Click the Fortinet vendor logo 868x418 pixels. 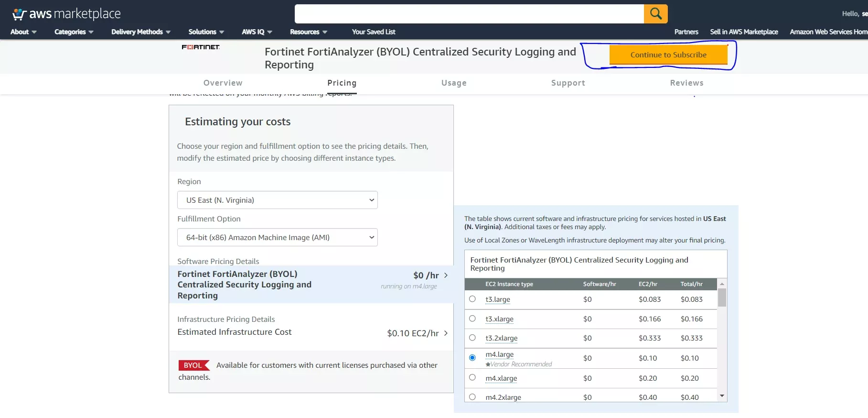pyautogui.click(x=201, y=47)
